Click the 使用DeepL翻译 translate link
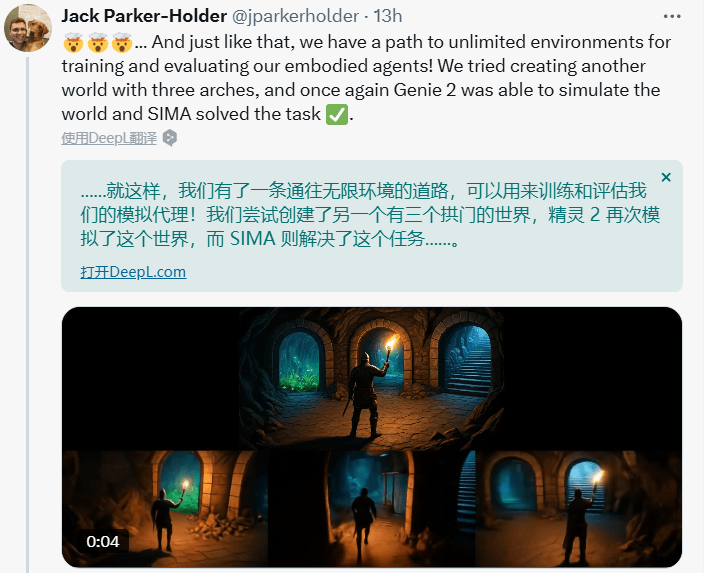 tap(109, 138)
